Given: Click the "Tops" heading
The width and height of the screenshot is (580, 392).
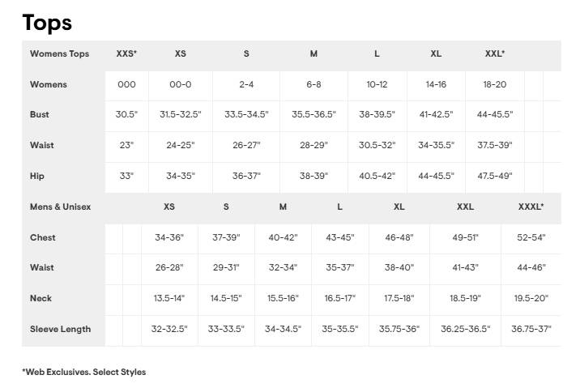Looking at the screenshot, I should [x=47, y=22].
